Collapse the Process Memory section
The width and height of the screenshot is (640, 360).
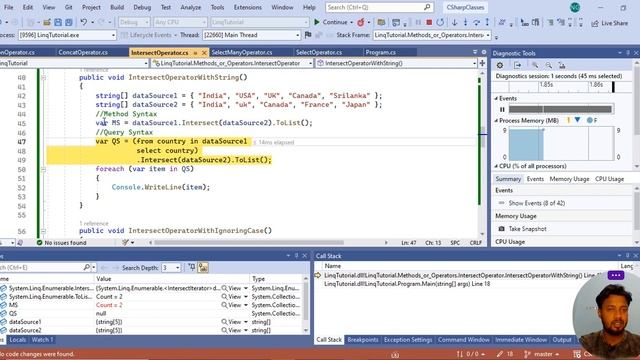(x=496, y=121)
